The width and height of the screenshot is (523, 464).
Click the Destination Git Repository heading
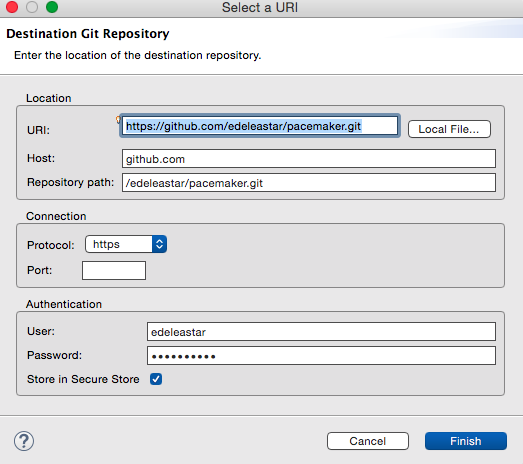88,34
